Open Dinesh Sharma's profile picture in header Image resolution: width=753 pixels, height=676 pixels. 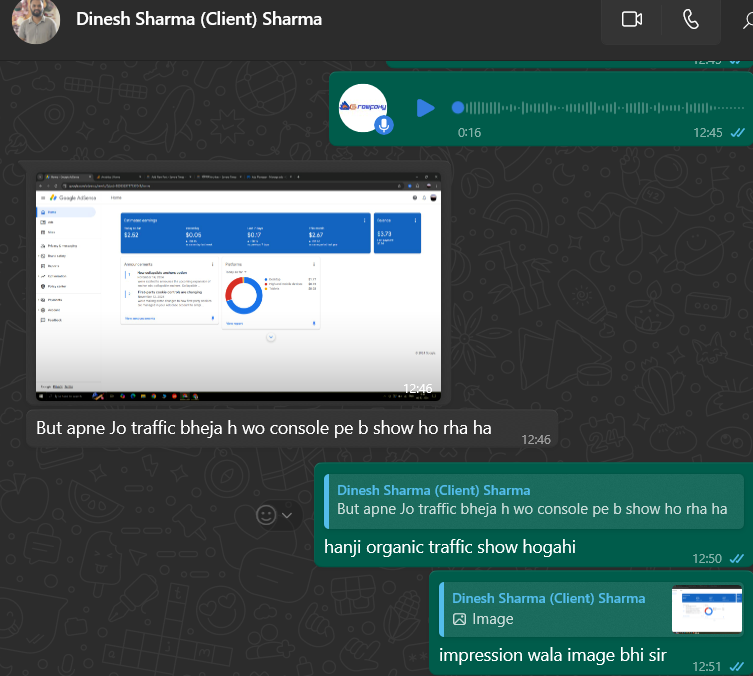click(35, 20)
